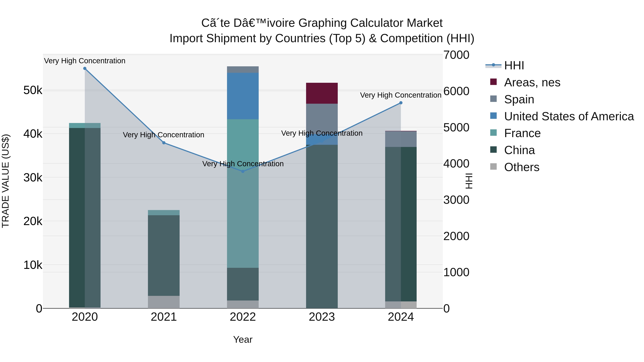
Task: Click the Spain gray-blue legend swatch
Action: (x=494, y=99)
